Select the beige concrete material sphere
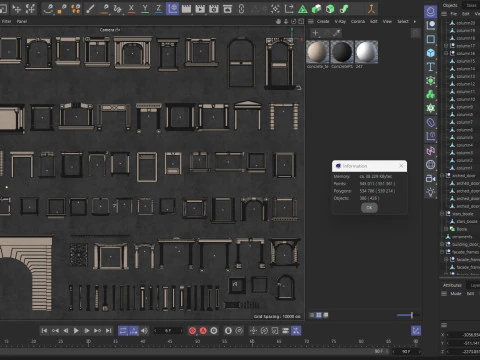The height and width of the screenshot is (360, 480). 317,52
